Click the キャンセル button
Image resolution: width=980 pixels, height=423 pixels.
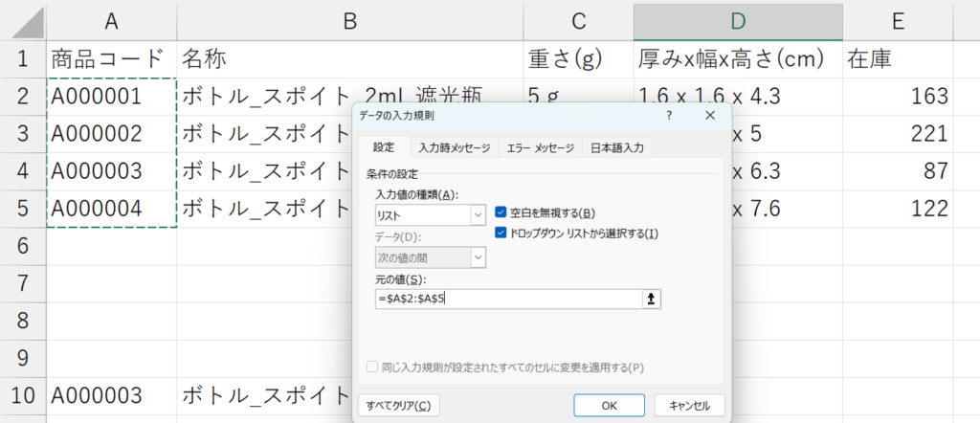pyautogui.click(x=689, y=405)
